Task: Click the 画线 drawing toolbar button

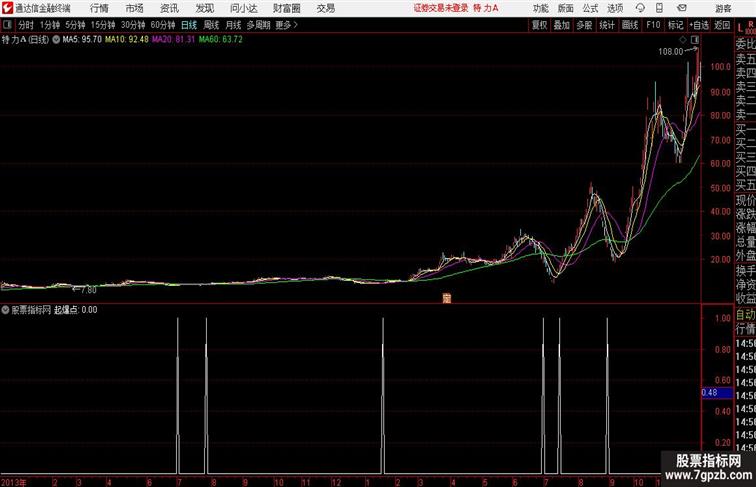Action: [x=630, y=25]
